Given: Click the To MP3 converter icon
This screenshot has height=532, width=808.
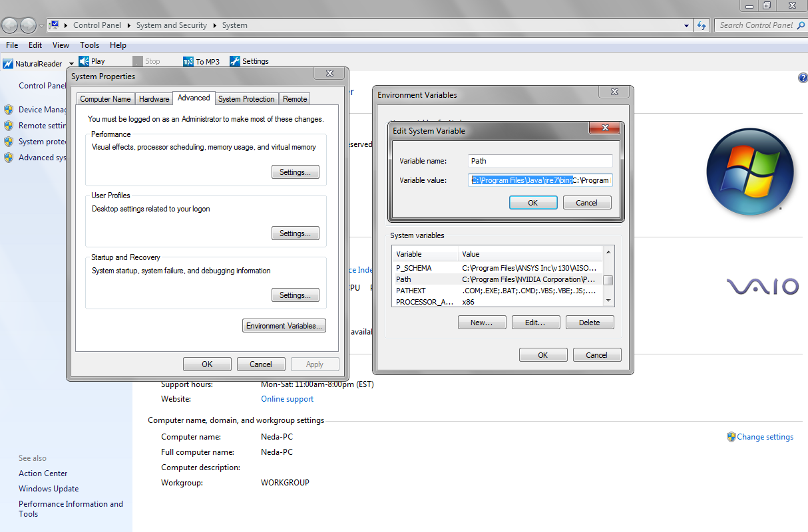Looking at the screenshot, I should pyautogui.click(x=188, y=61).
